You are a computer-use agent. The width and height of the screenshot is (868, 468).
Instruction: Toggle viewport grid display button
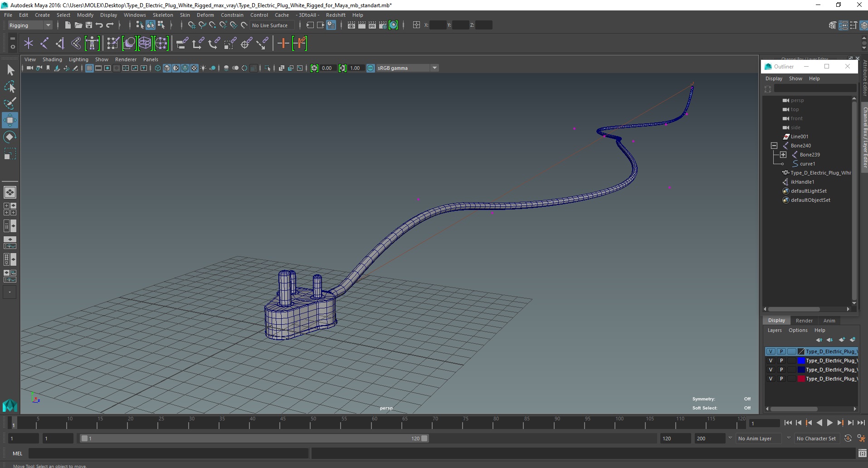coord(89,68)
